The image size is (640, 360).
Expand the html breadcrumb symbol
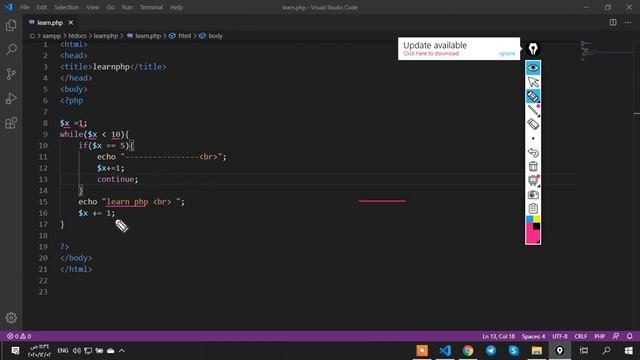[x=180, y=36]
